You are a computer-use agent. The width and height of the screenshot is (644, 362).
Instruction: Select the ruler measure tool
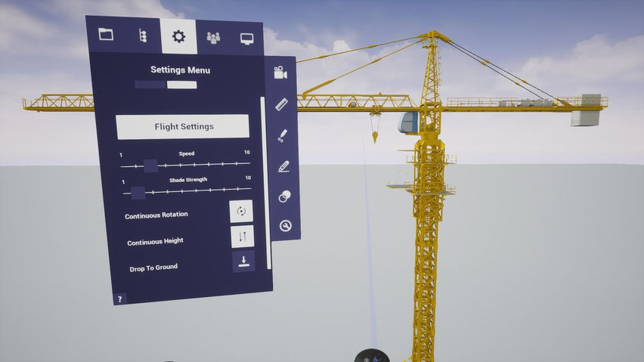(282, 104)
